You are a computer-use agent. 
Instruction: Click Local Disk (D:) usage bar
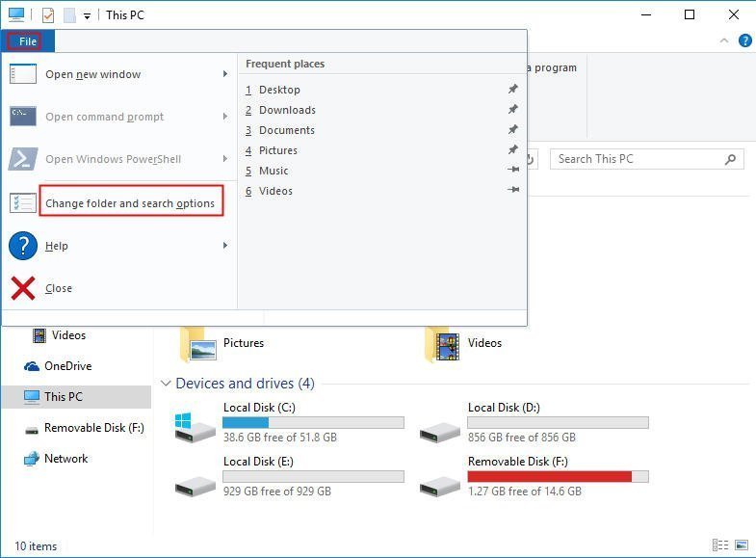point(558,423)
